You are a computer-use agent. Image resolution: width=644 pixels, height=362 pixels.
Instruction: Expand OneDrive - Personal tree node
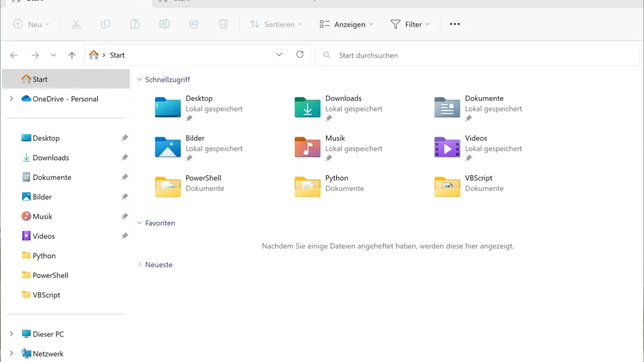click(12, 99)
